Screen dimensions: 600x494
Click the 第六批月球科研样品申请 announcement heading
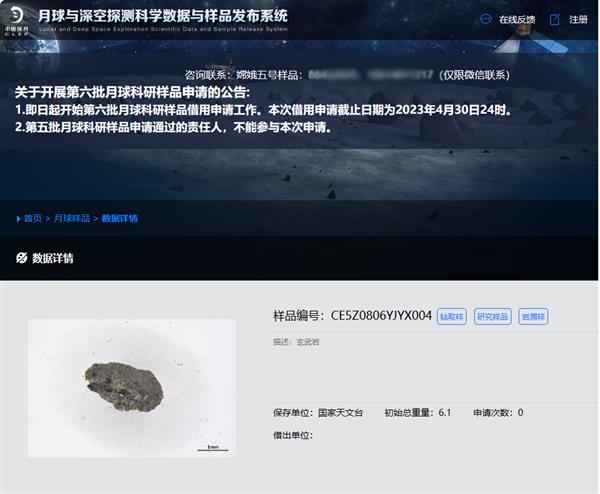132,92
